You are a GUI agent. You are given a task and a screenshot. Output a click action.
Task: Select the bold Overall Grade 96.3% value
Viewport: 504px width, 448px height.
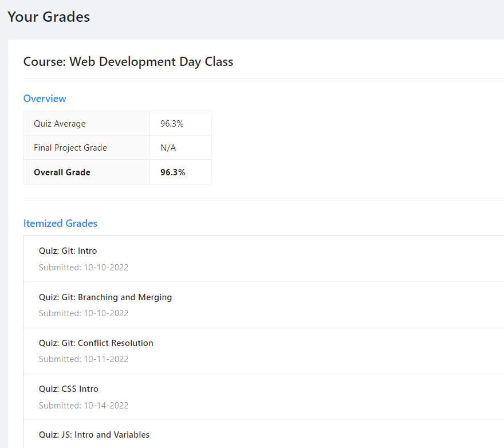pos(173,172)
